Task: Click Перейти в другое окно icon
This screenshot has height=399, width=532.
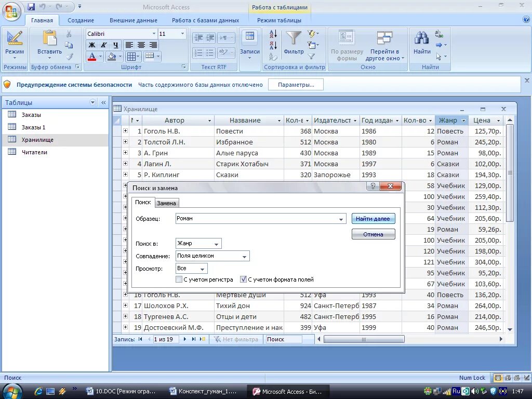Action: [384, 38]
